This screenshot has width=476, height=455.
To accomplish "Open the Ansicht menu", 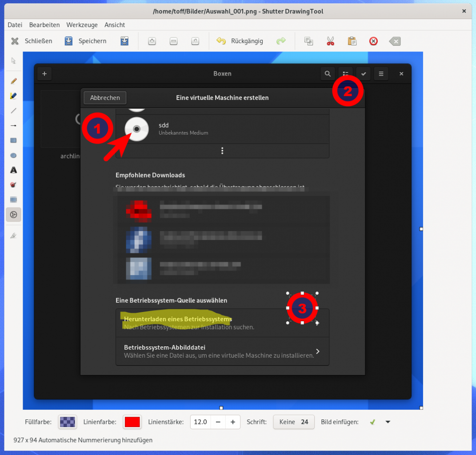I will coord(114,25).
